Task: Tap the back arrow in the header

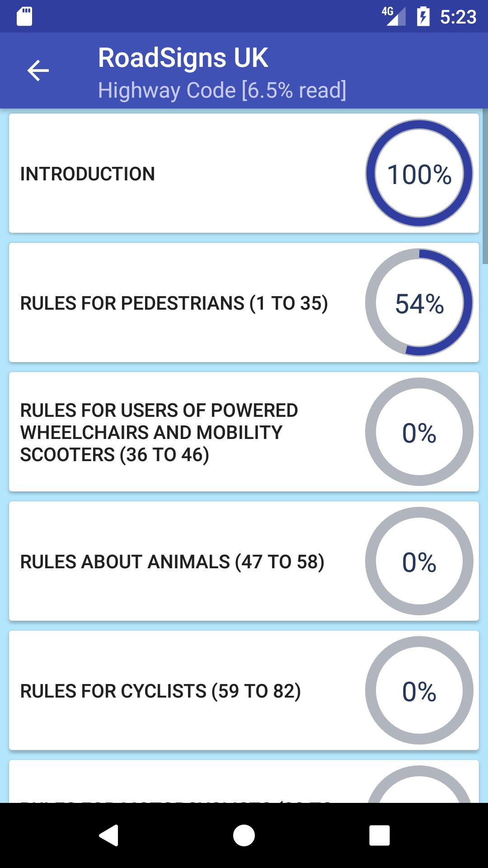Action: pyautogui.click(x=38, y=71)
